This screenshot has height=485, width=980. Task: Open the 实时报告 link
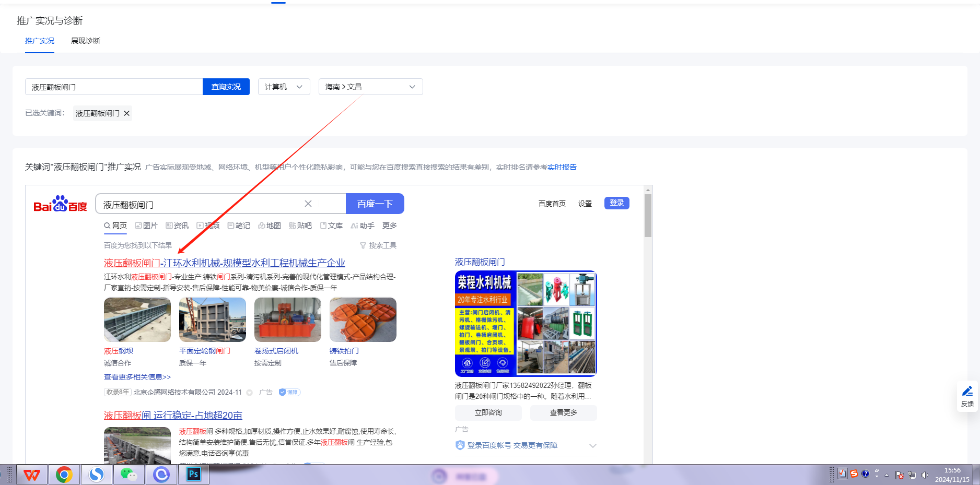click(x=562, y=167)
